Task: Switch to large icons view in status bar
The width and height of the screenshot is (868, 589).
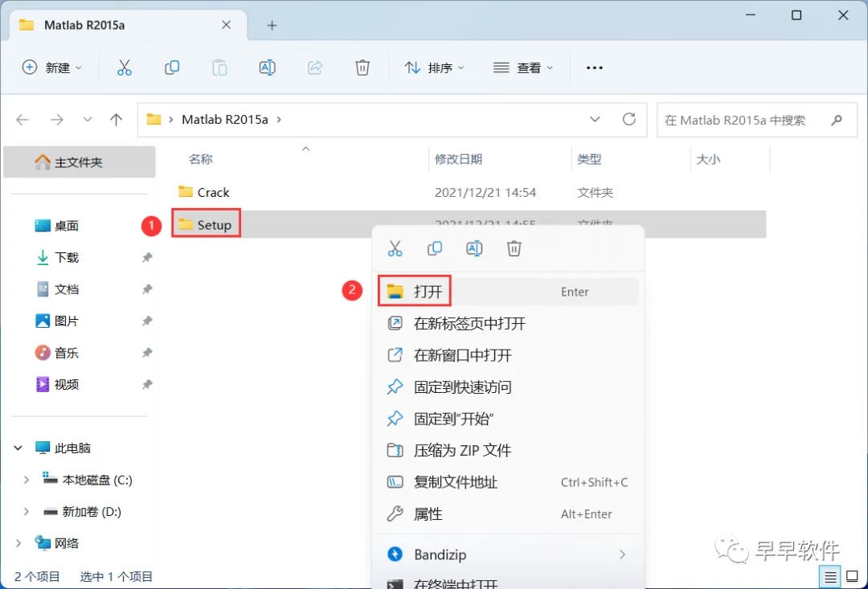Action: (853, 577)
